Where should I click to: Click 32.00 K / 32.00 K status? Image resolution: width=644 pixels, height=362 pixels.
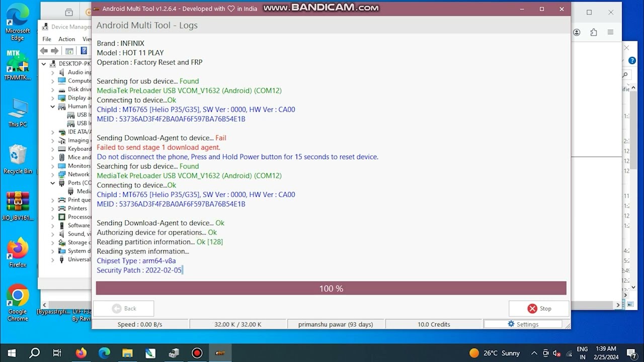[x=237, y=324]
